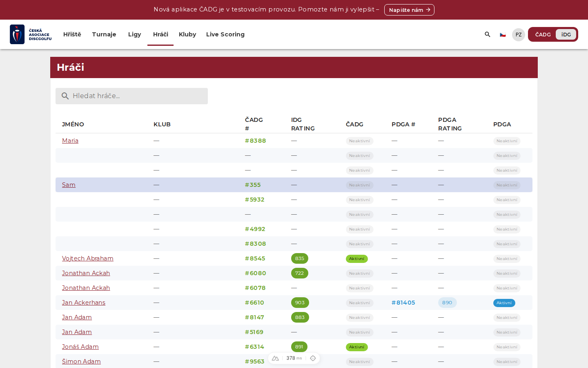Click ČADG number #355
This screenshot has width=588, height=368.
click(x=253, y=185)
